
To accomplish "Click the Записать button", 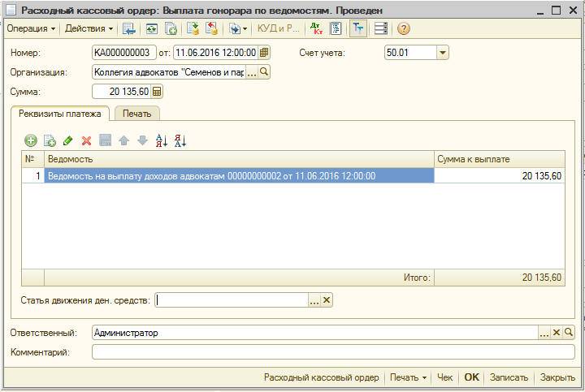I will coord(509,377).
